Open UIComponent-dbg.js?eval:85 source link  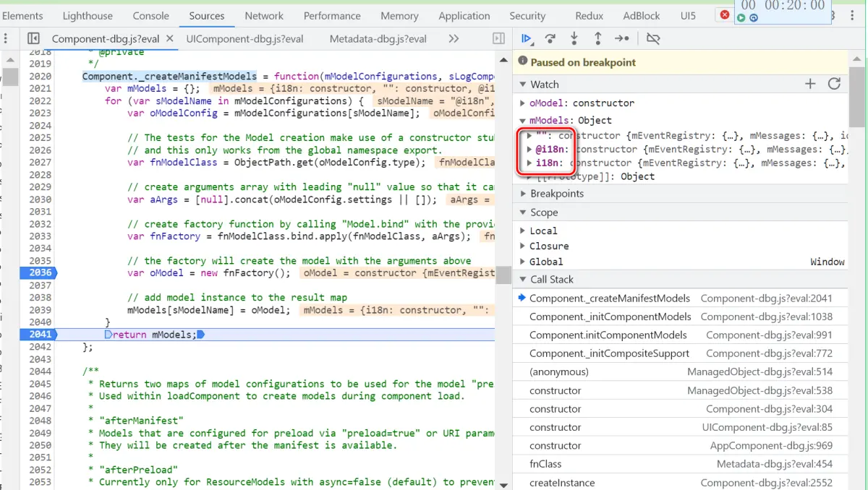click(x=767, y=427)
